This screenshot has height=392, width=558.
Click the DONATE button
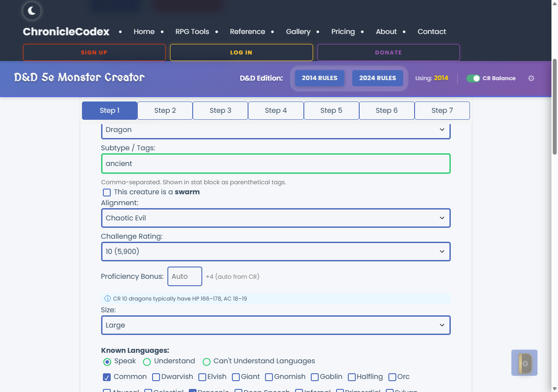(388, 53)
